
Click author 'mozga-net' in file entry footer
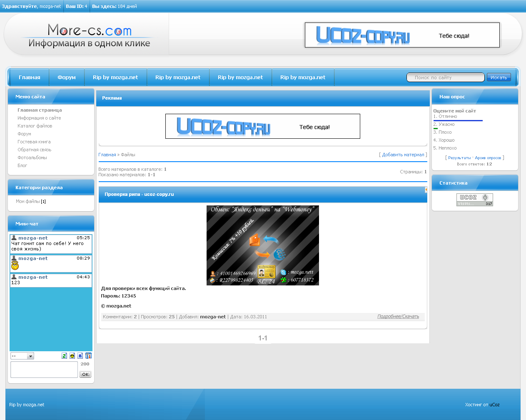pyautogui.click(x=213, y=317)
